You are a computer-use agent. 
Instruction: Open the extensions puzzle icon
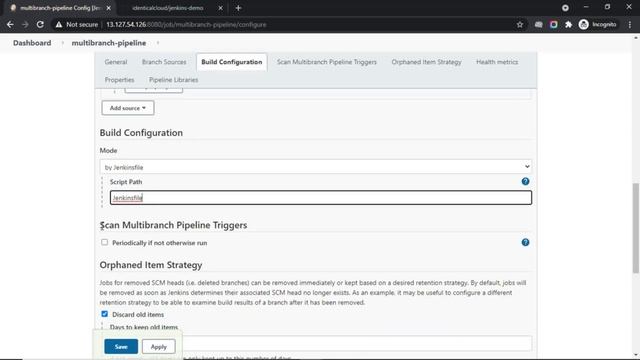pos(569,24)
